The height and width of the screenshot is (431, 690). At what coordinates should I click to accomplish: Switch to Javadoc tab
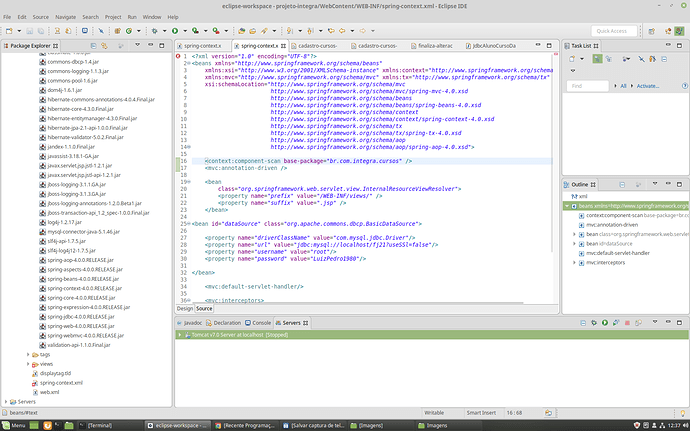189,323
